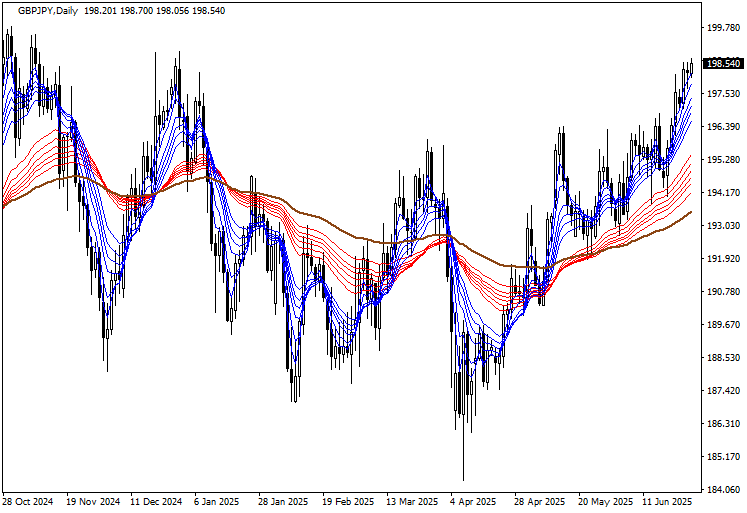
Task: Click the 19 Feb 2025 date label
Action: click(348, 502)
